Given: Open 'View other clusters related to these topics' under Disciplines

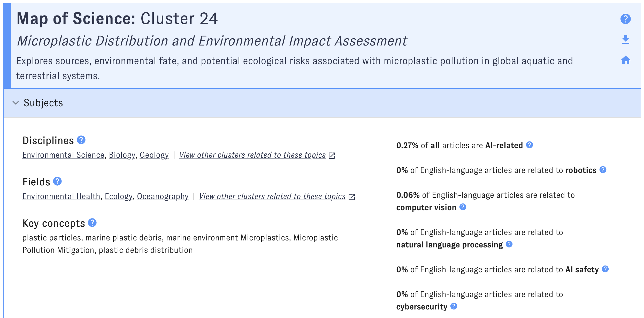Looking at the screenshot, I should [x=252, y=155].
